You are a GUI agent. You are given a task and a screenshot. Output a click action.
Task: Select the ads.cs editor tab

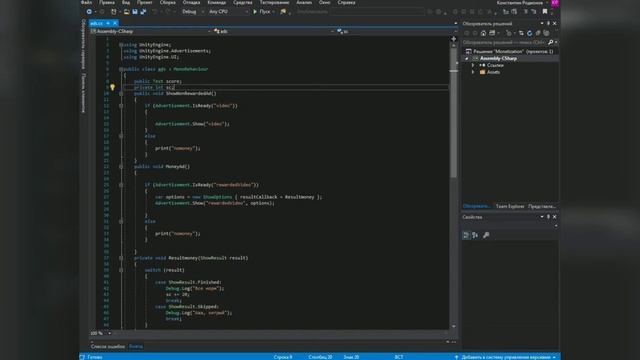(x=97, y=24)
